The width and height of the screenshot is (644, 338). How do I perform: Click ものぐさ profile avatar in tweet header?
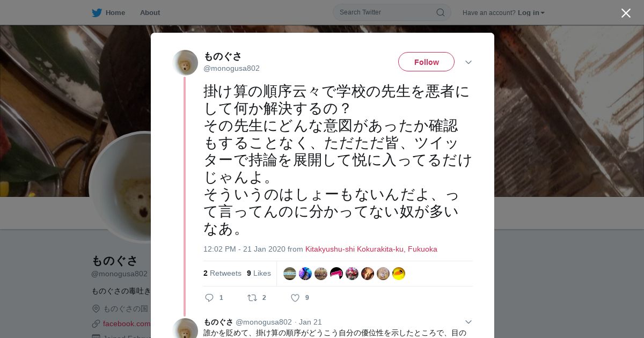click(186, 63)
